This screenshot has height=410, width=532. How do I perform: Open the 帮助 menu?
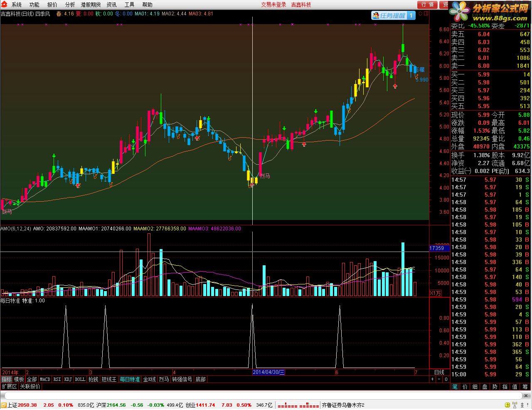tap(148, 5)
